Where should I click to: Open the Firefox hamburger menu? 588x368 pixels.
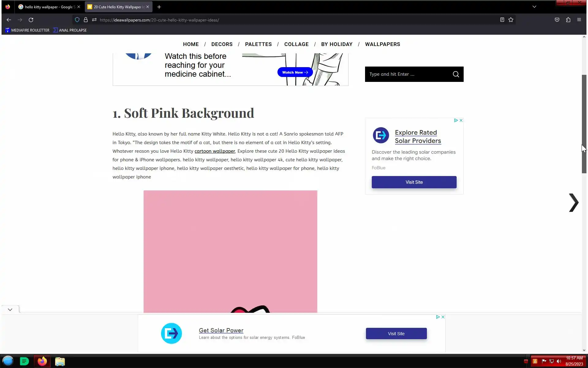tap(579, 20)
